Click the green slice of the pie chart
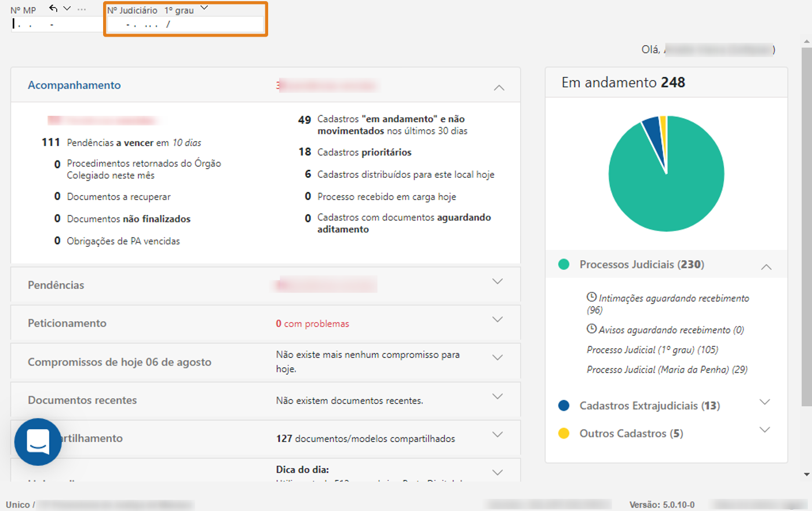812x511 pixels. tap(666, 191)
